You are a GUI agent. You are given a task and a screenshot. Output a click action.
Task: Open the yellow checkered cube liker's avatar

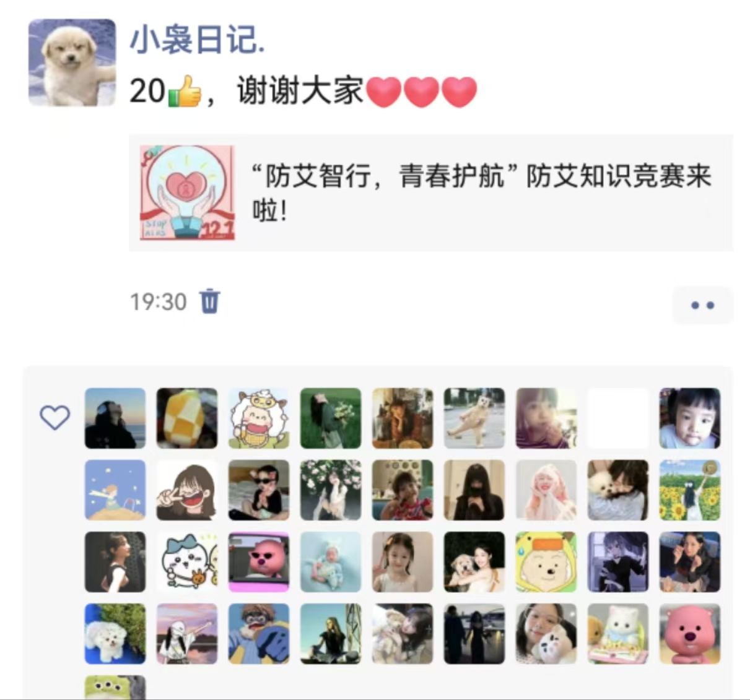(187, 418)
